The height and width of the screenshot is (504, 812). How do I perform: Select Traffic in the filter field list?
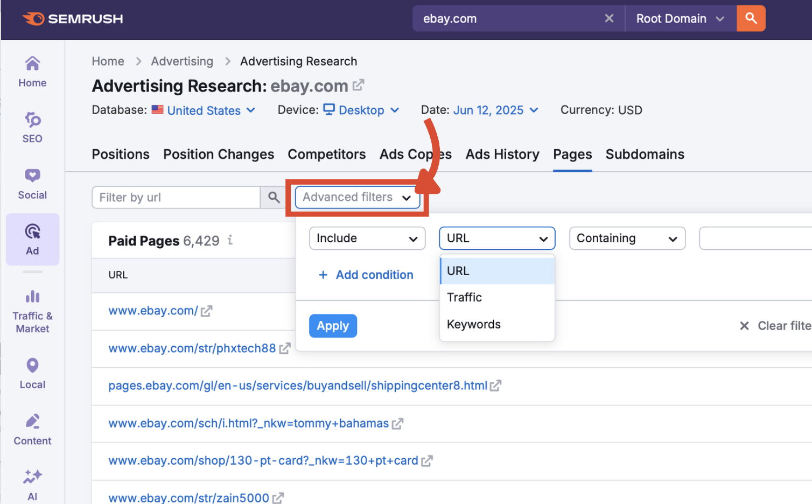464,297
